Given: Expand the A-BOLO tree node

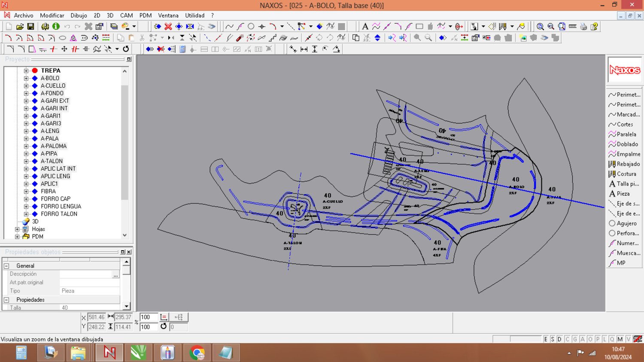Looking at the screenshot, I should point(26,78).
